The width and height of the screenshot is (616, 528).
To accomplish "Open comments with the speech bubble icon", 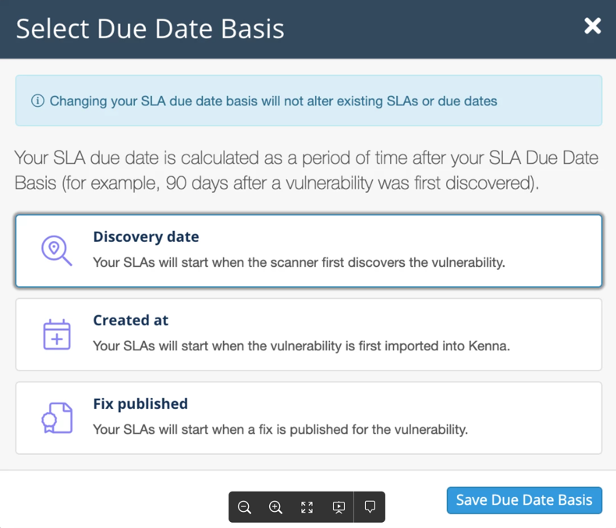I will 369,508.
